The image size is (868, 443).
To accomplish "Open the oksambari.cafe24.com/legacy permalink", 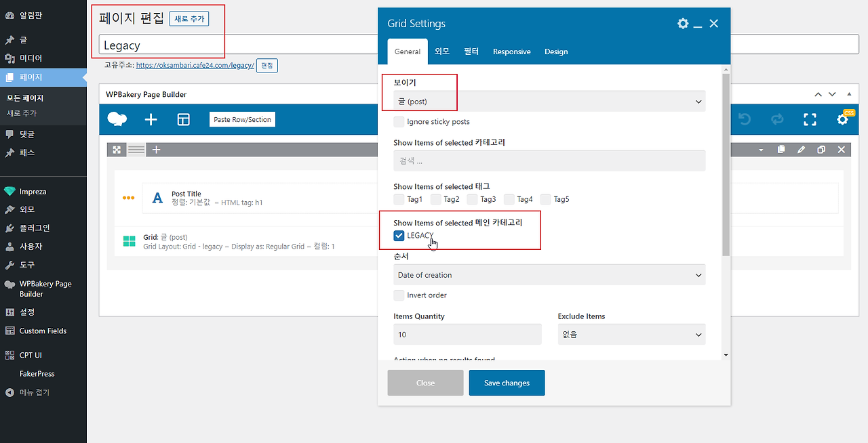I will 195,66.
